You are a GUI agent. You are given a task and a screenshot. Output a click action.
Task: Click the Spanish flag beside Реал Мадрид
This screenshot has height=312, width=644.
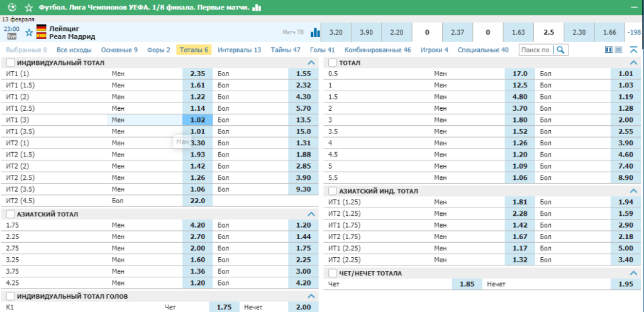(41, 36)
